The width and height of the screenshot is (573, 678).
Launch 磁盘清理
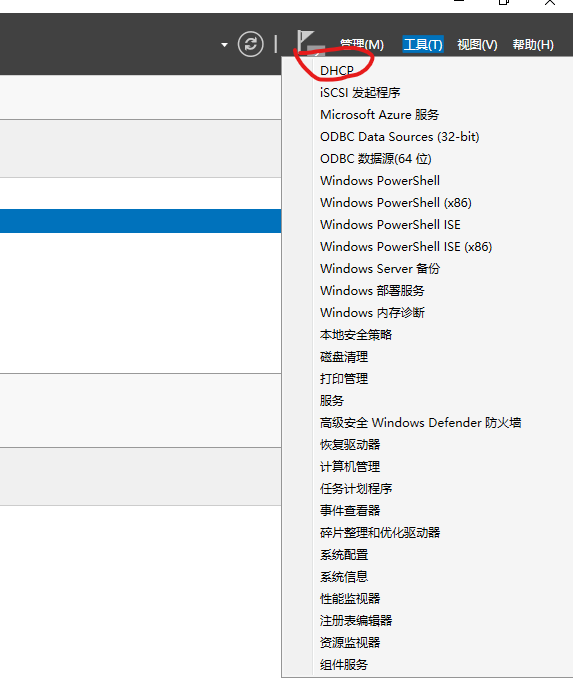(x=344, y=356)
